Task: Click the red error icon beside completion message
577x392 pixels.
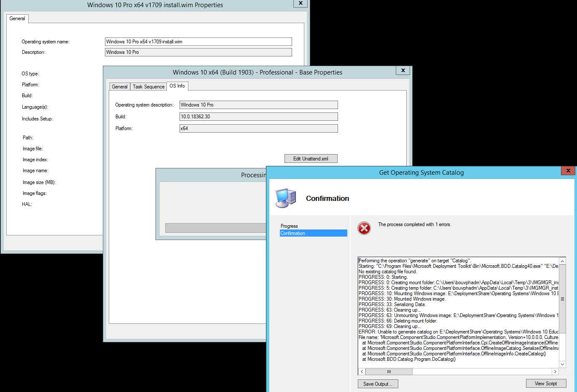Action: [364, 228]
